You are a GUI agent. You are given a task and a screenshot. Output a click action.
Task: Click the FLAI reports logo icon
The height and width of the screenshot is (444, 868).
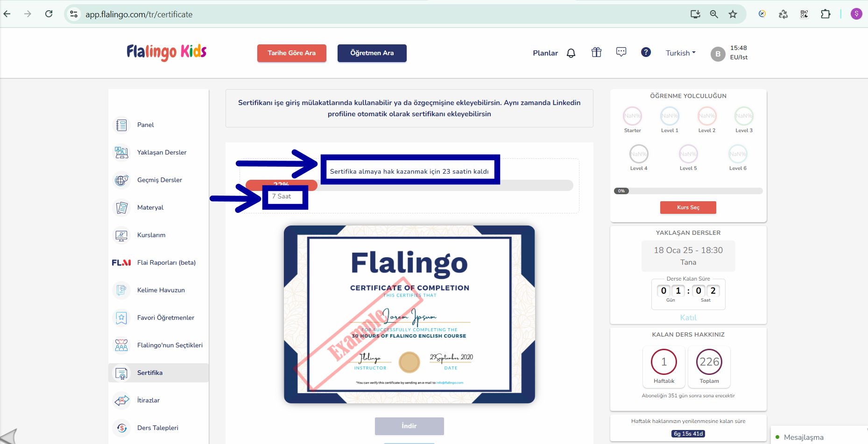(x=121, y=263)
